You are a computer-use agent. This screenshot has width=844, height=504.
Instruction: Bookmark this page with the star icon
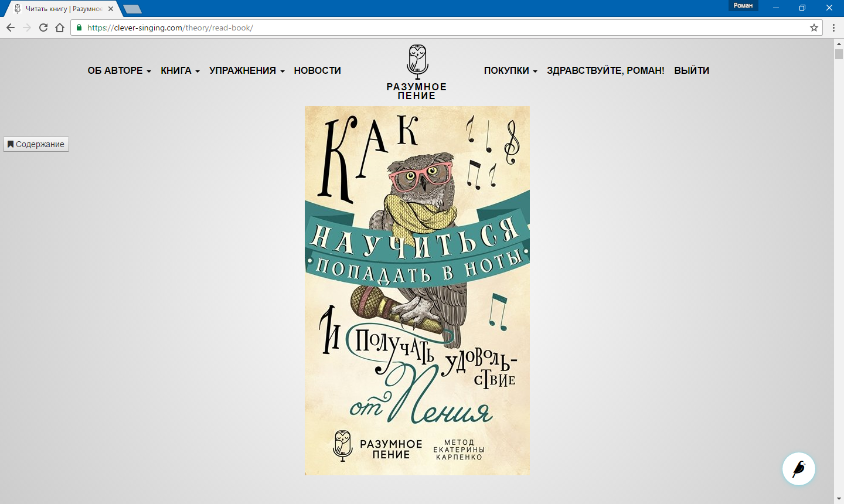(814, 28)
